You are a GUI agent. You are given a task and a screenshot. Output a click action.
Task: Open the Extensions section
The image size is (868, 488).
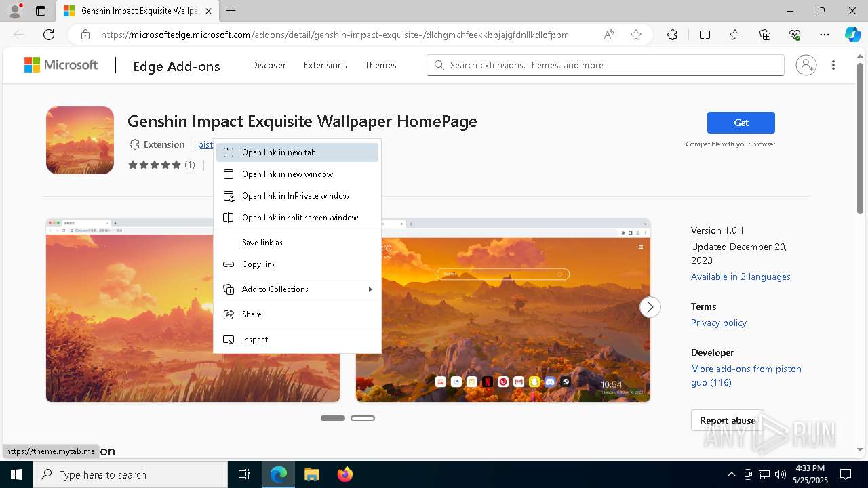[x=325, y=65]
